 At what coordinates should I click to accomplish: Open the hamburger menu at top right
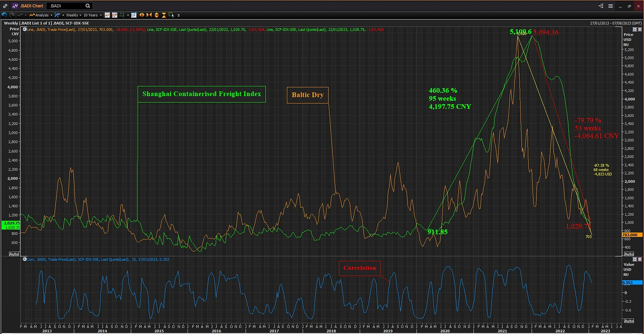coord(611,6)
